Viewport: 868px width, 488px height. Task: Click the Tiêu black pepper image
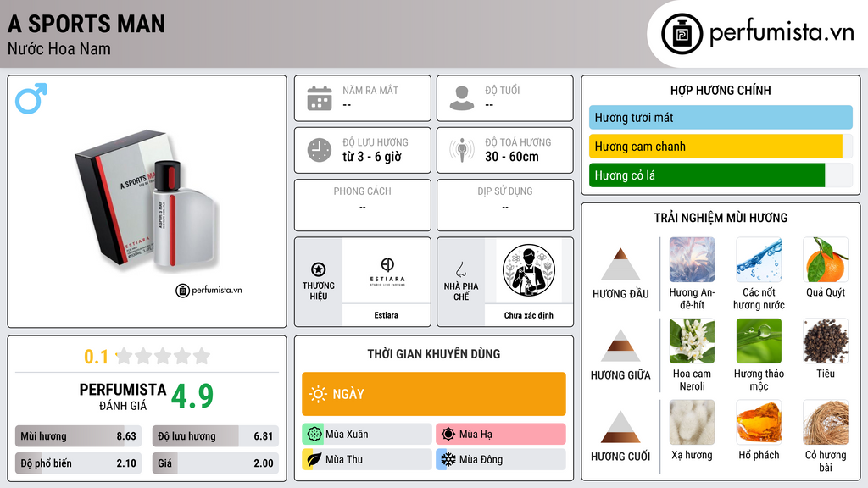[826, 341]
